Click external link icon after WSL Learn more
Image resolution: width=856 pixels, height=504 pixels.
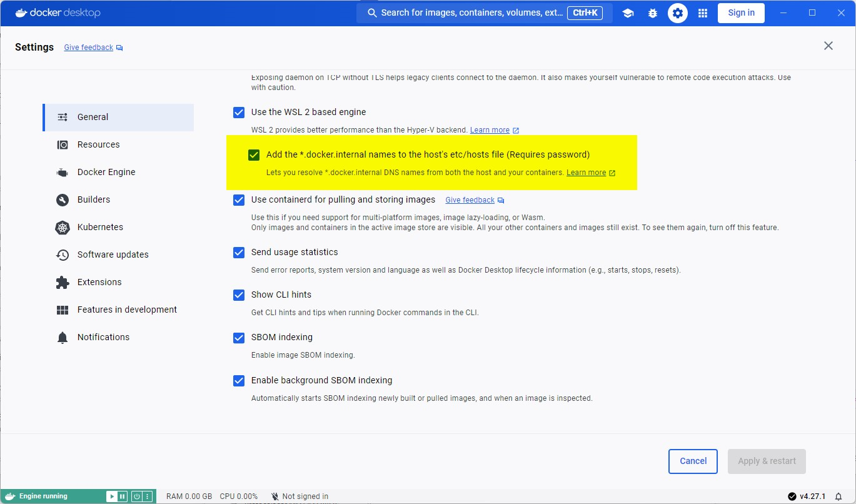pos(516,130)
